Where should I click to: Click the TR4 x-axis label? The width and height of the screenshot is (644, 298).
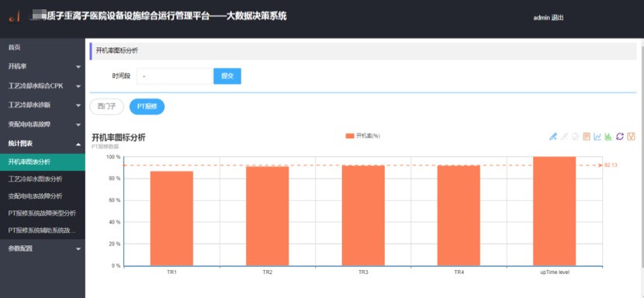[x=459, y=272]
